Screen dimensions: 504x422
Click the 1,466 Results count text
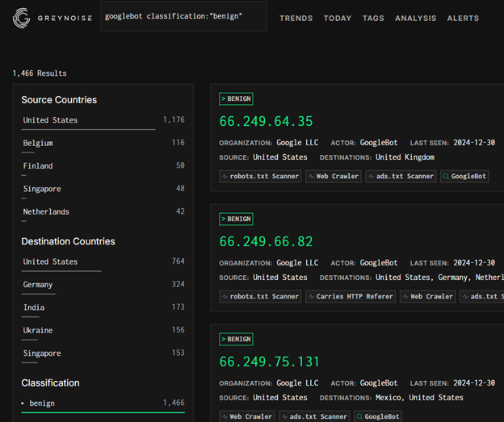point(40,73)
